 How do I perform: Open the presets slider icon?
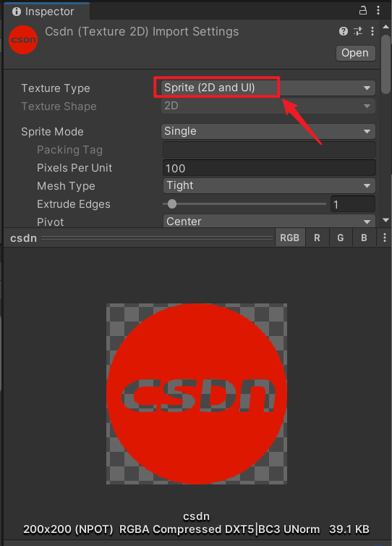(x=358, y=31)
